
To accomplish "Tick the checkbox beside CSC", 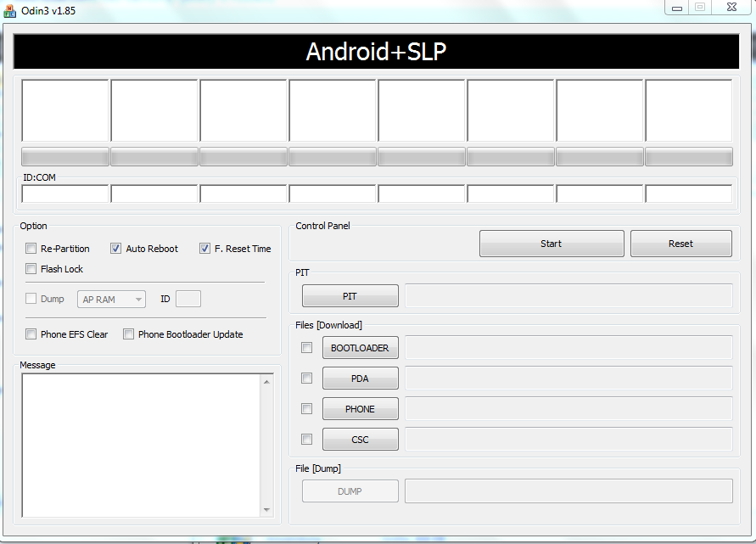I will (x=306, y=439).
